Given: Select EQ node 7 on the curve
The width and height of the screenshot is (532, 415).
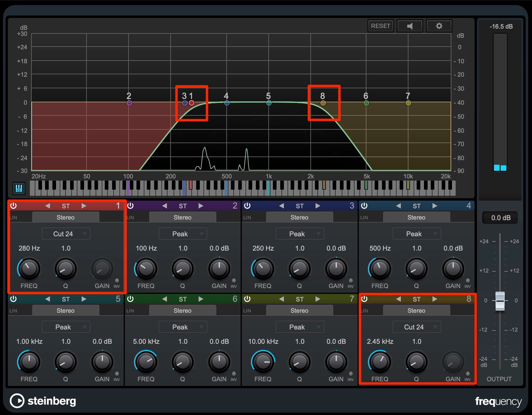Looking at the screenshot, I should 408,103.
